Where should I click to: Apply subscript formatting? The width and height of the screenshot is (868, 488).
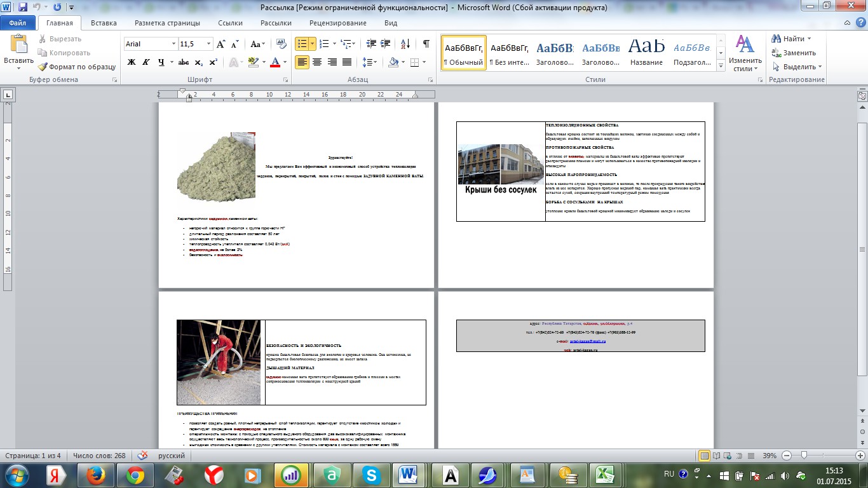coord(199,62)
